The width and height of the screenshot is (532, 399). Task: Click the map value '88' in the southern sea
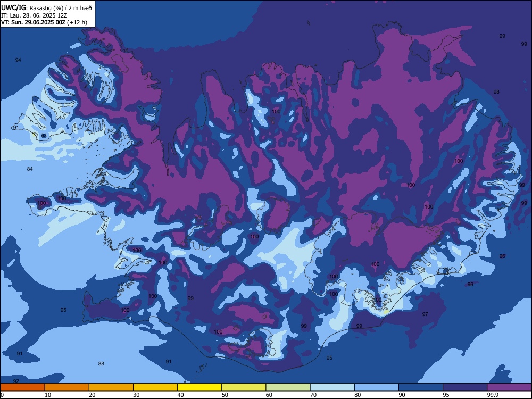pos(101,364)
